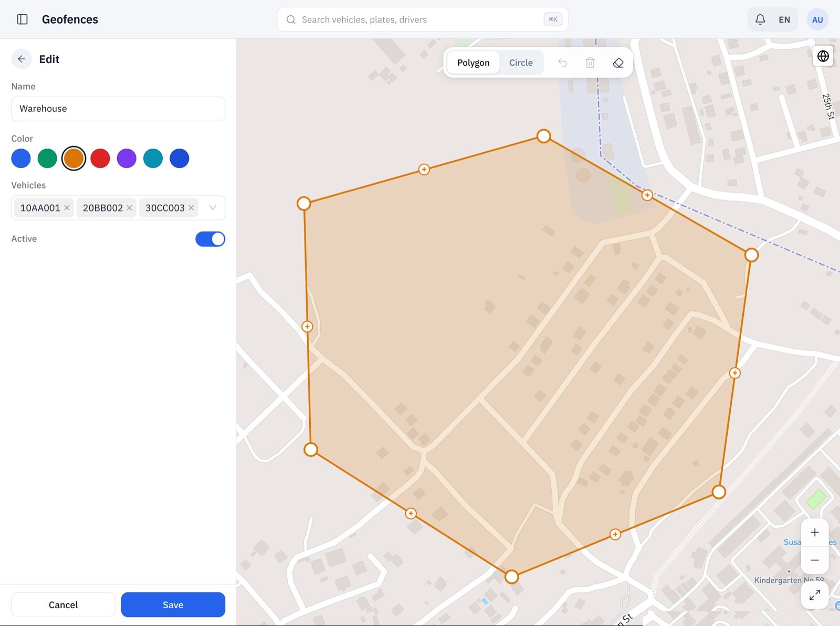Select the bottommost polygon vertex handle
Image resolution: width=840 pixels, height=626 pixels.
point(512,577)
